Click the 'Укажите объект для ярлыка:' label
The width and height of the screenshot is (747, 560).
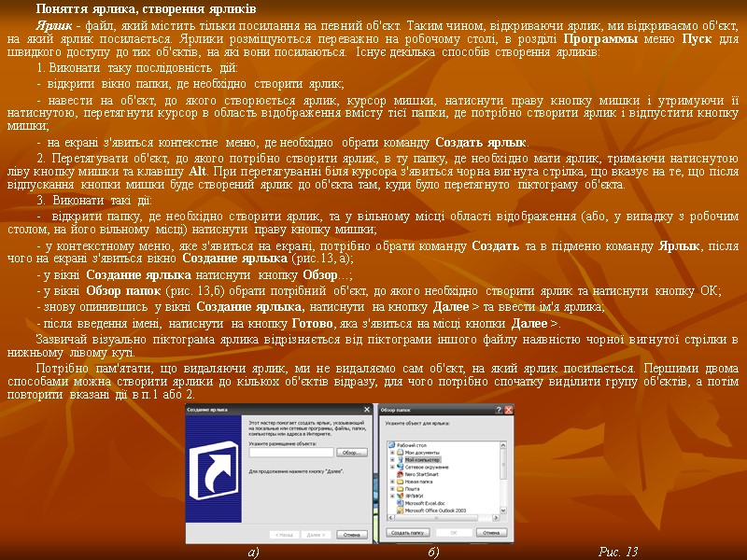[417, 424]
